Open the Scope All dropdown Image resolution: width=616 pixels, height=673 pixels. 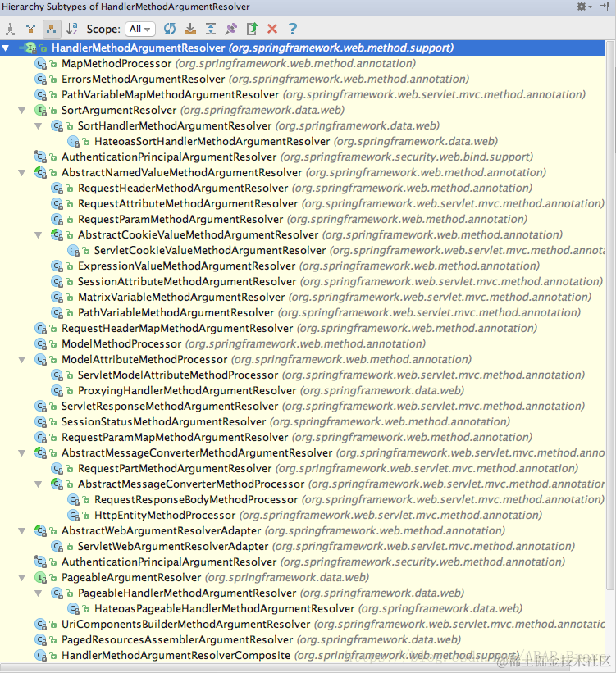pos(140,29)
